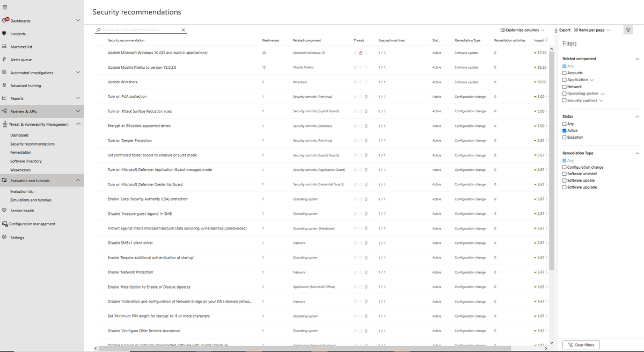Expand the Reports menu chevron
This screenshot has height=352, width=644.
point(78,98)
